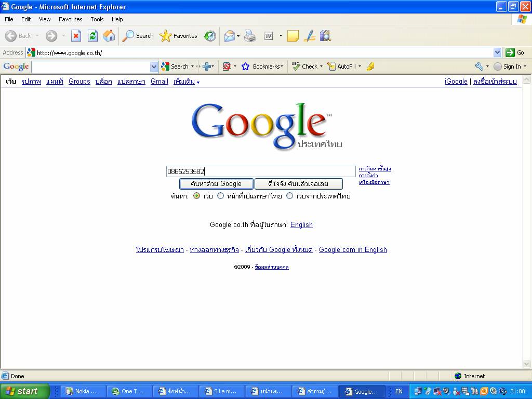Click ค้นหาด้วย Google search button

click(216, 184)
